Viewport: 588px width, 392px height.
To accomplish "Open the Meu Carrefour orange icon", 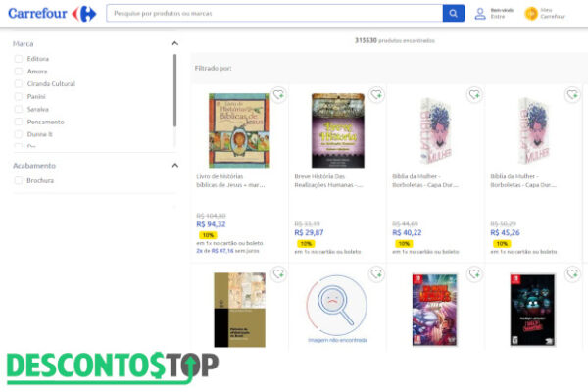I will click(x=531, y=14).
